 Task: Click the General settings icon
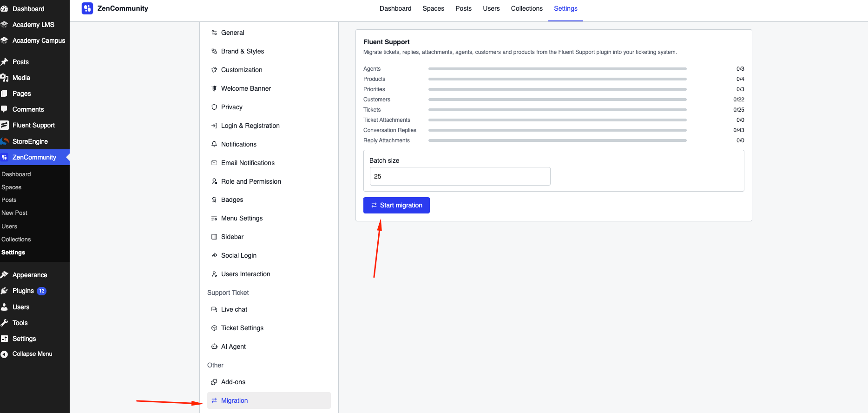(x=214, y=33)
